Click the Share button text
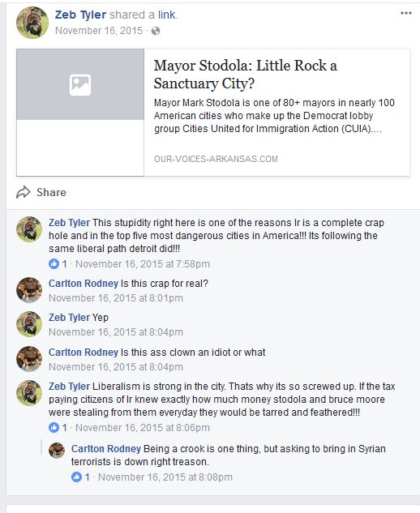 tap(51, 192)
